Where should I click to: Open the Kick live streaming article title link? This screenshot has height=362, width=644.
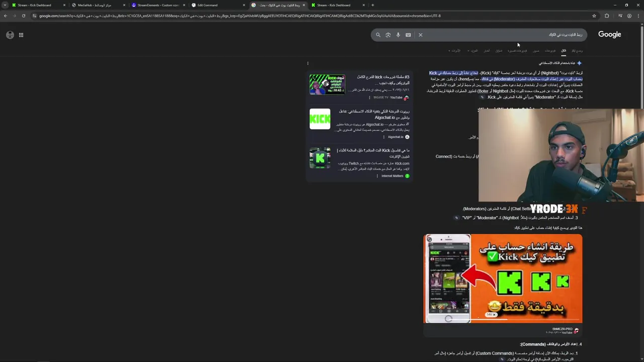(373, 153)
